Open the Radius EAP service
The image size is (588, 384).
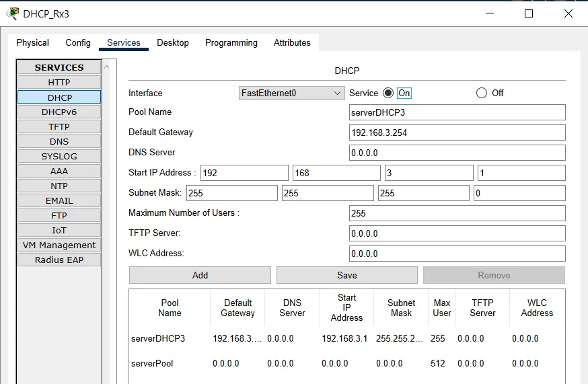59,260
